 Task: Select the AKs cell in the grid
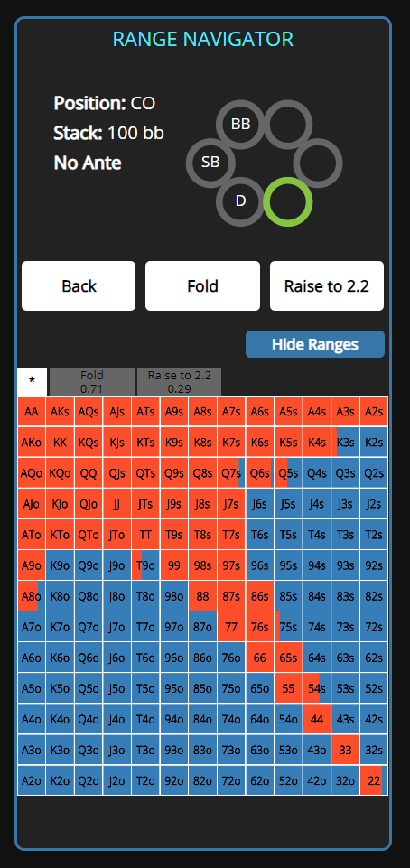click(60, 411)
